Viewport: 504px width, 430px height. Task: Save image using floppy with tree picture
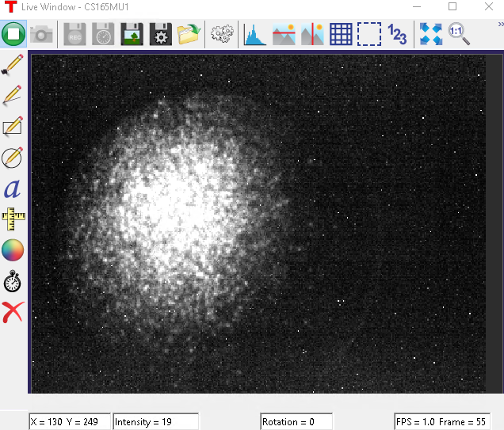pos(132,34)
